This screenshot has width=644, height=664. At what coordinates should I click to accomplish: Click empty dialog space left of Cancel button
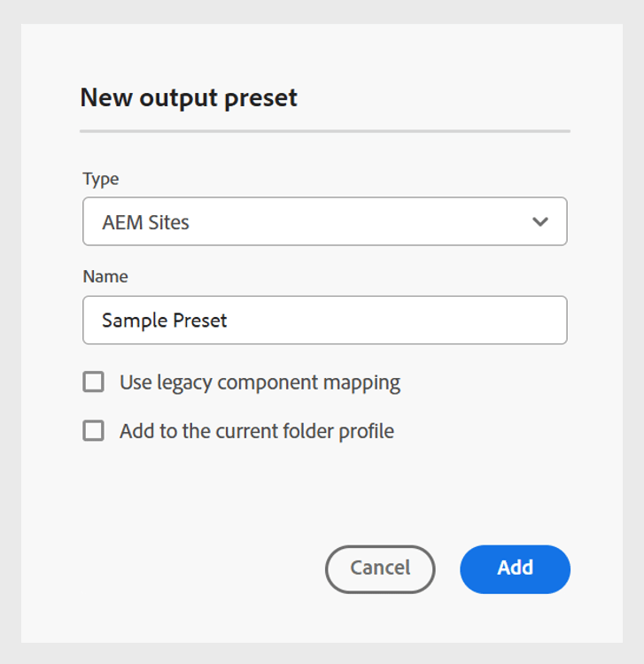[x=195, y=568]
